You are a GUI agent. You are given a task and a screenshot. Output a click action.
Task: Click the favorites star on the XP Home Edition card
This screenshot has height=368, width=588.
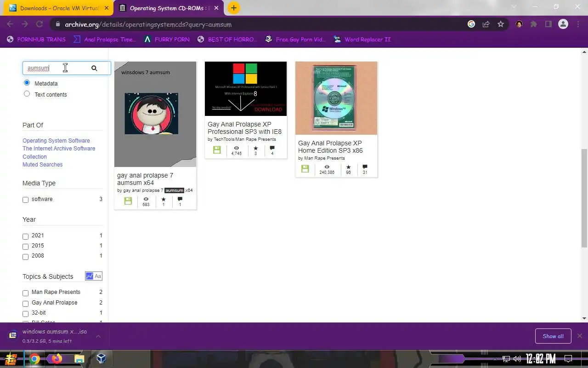click(348, 167)
